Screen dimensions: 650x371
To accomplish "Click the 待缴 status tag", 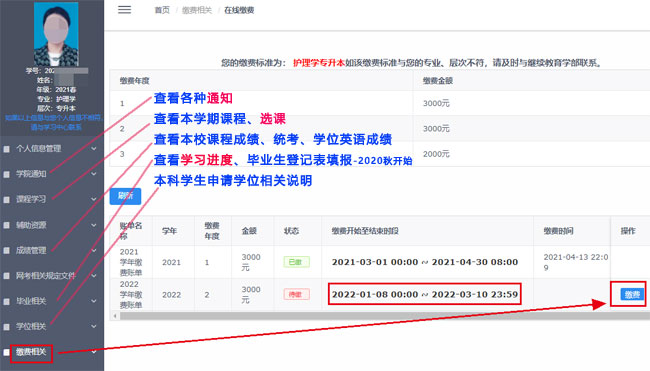I will (296, 294).
